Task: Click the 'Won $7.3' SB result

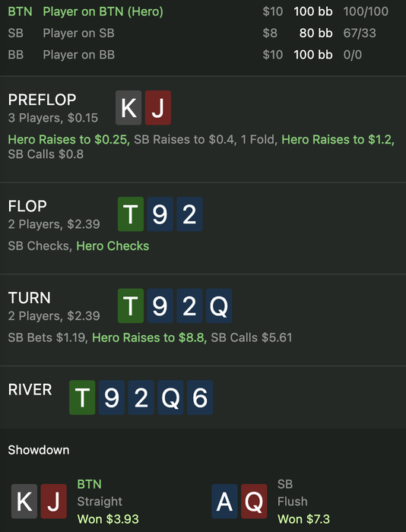Action: coord(303,519)
